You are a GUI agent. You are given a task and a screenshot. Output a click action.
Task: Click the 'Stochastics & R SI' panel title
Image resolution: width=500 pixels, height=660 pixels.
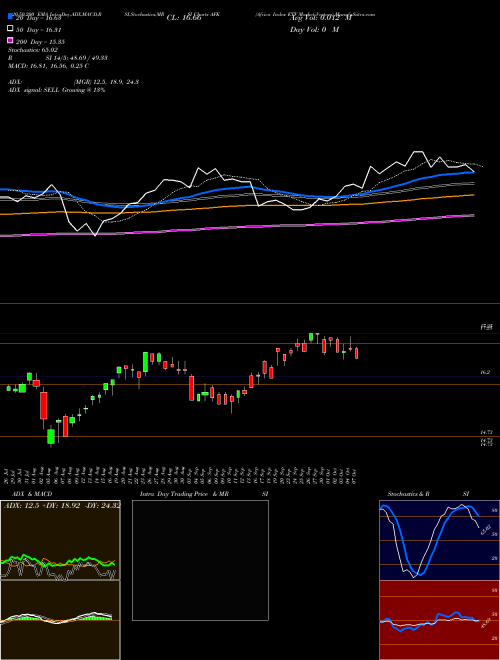point(428,494)
